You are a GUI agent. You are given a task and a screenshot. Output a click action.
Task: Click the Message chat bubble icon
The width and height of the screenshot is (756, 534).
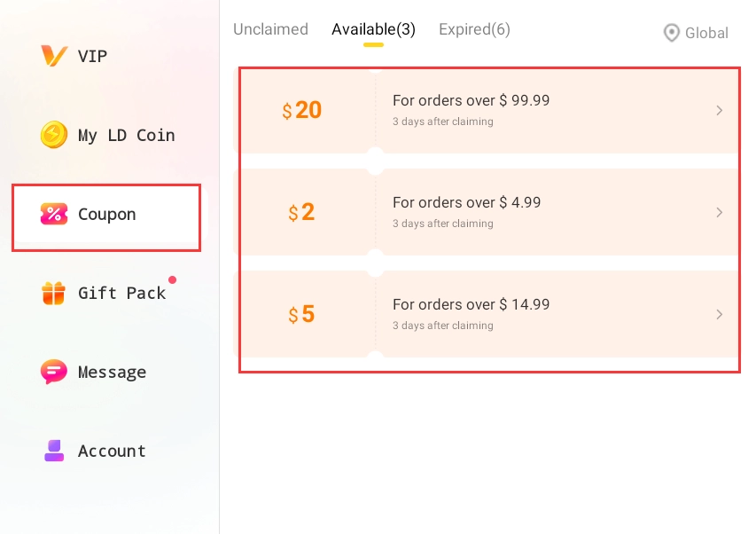[x=53, y=372]
